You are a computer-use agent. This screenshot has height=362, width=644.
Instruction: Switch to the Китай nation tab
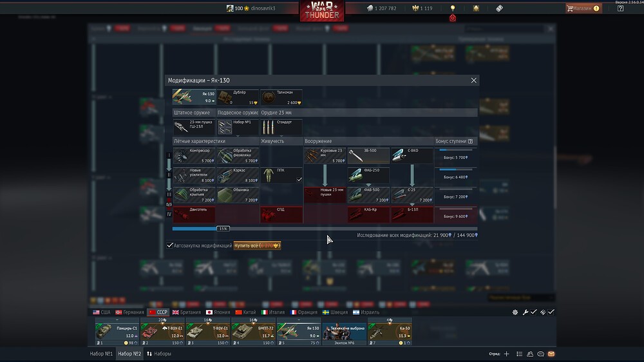coord(245,312)
